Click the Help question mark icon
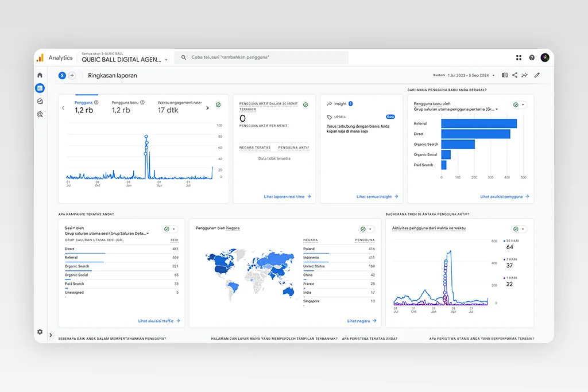The image size is (588, 392). [x=532, y=57]
